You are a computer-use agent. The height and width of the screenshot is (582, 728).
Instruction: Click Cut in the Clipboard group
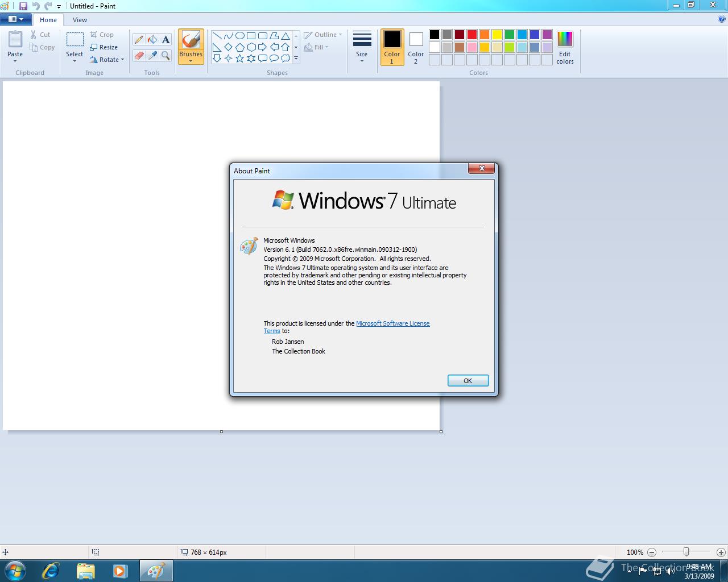click(x=40, y=35)
